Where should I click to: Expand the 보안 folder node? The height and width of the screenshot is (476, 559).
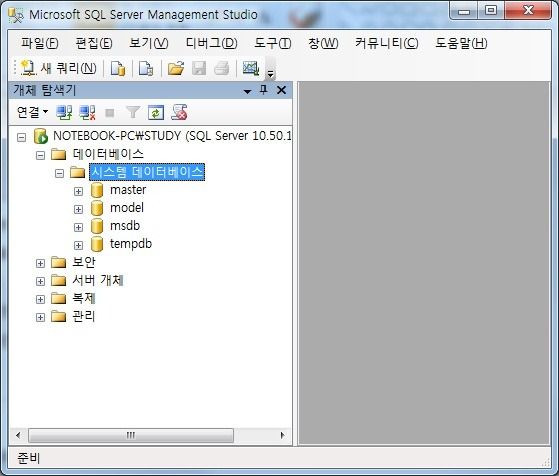tap(40, 263)
